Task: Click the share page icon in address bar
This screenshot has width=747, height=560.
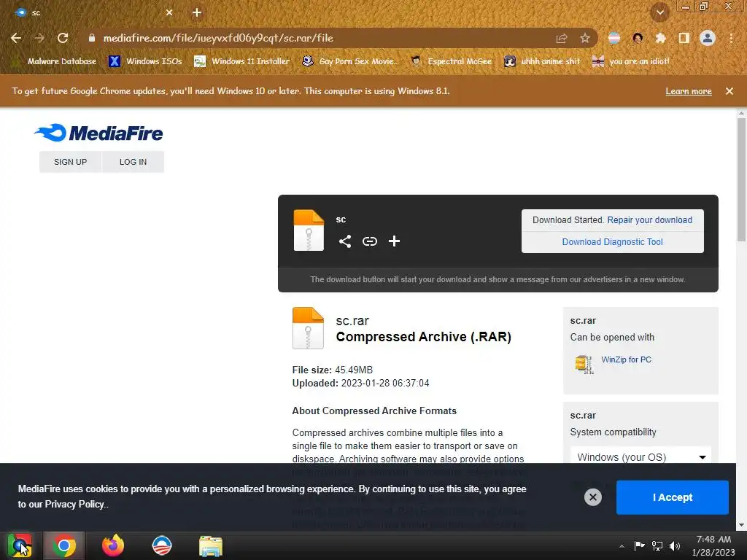Action: pos(562,39)
